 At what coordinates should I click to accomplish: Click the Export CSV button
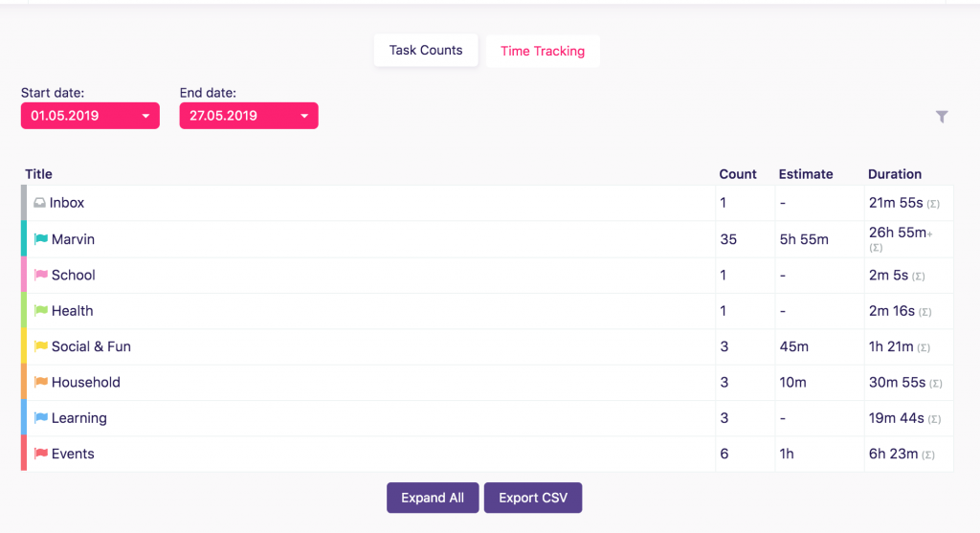point(533,498)
